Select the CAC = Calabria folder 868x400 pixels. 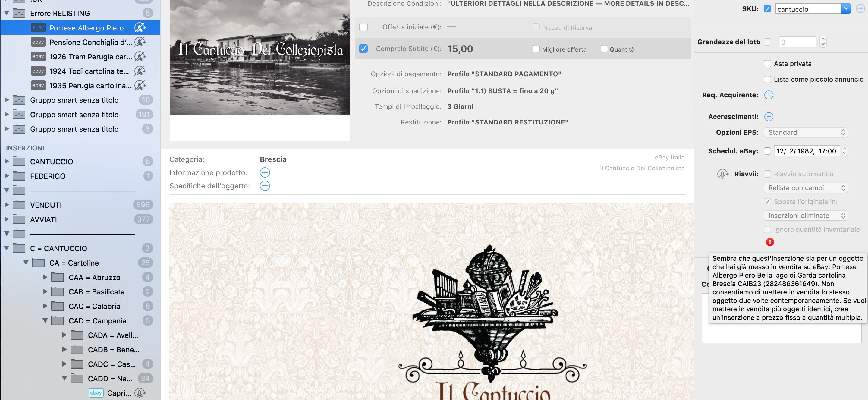click(94, 306)
